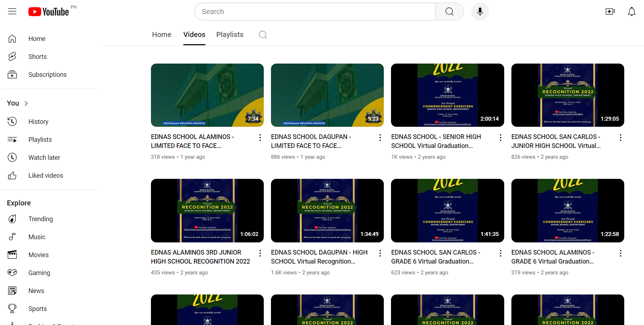Image resolution: width=644 pixels, height=325 pixels.
Task: Click the News sidebar icon
Action: (x=12, y=291)
